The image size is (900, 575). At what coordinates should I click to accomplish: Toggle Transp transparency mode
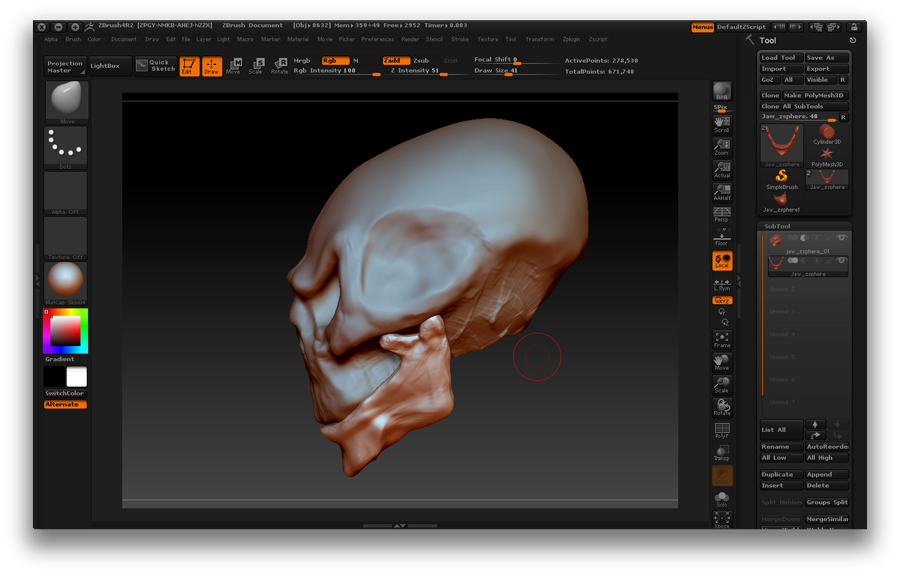721,453
